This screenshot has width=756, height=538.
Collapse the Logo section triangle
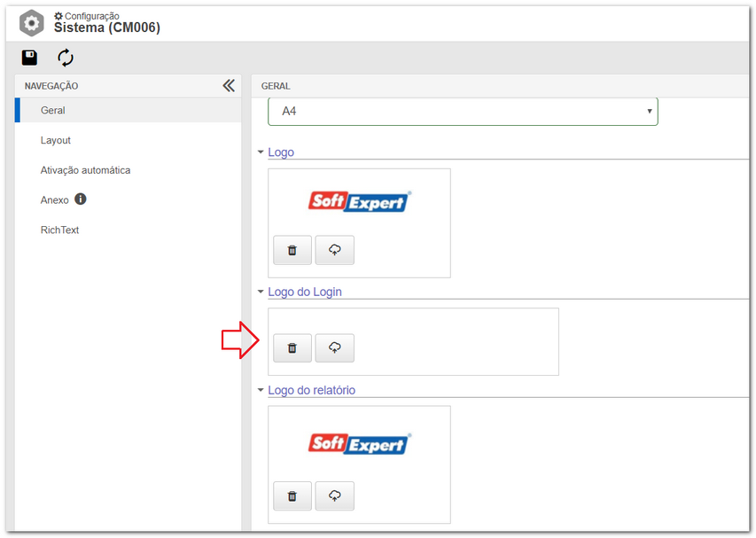click(x=261, y=152)
